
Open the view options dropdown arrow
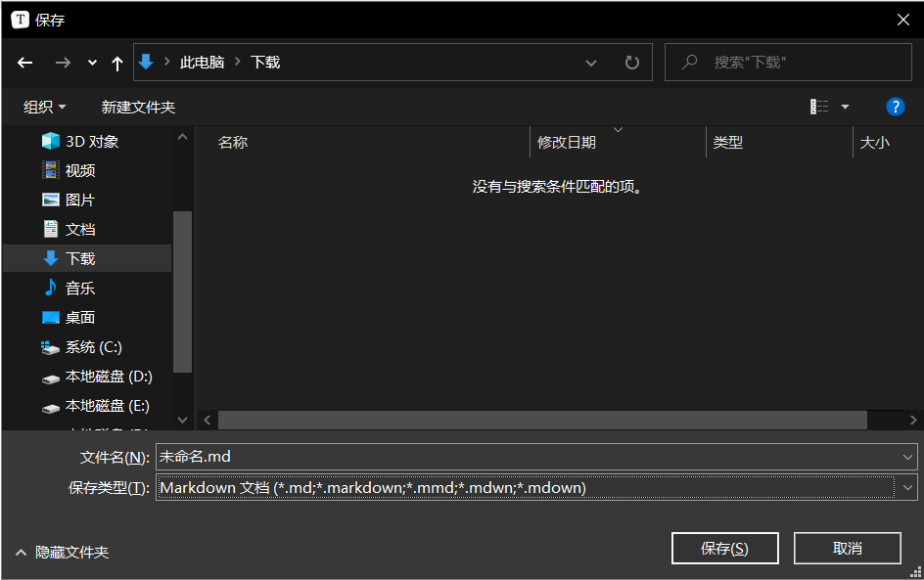(845, 107)
